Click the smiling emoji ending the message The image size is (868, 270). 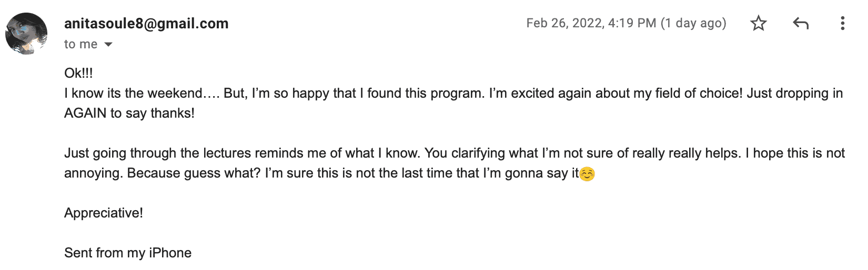pos(587,174)
